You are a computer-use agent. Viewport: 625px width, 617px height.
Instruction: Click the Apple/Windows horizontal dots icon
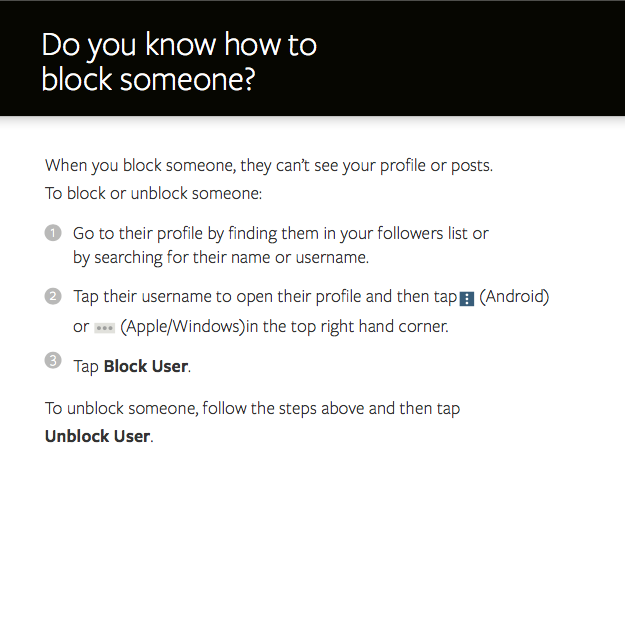tap(105, 327)
